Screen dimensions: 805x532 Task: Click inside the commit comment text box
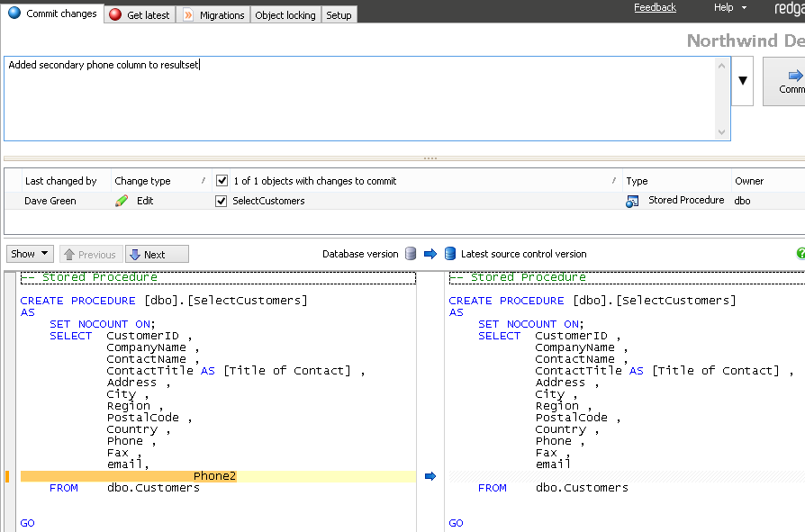360,99
